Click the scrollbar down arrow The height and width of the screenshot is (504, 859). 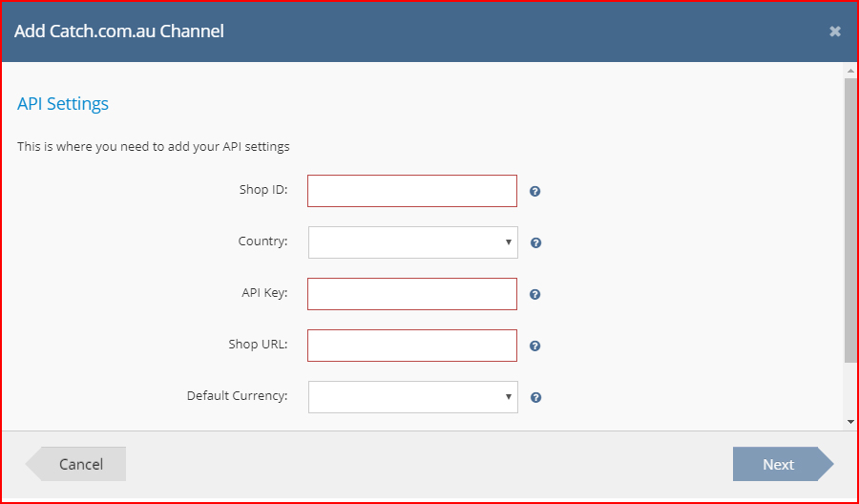[850, 422]
